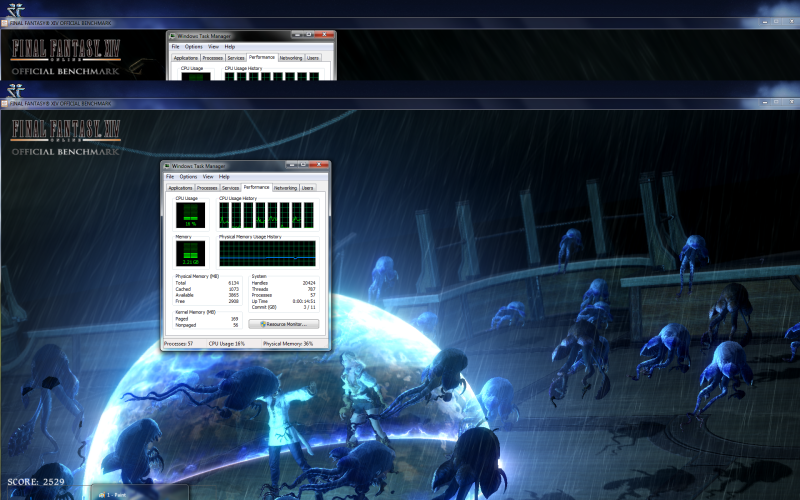800x500 pixels.
Task: Open the second desktop shortcut icon below
Action: click(15, 90)
